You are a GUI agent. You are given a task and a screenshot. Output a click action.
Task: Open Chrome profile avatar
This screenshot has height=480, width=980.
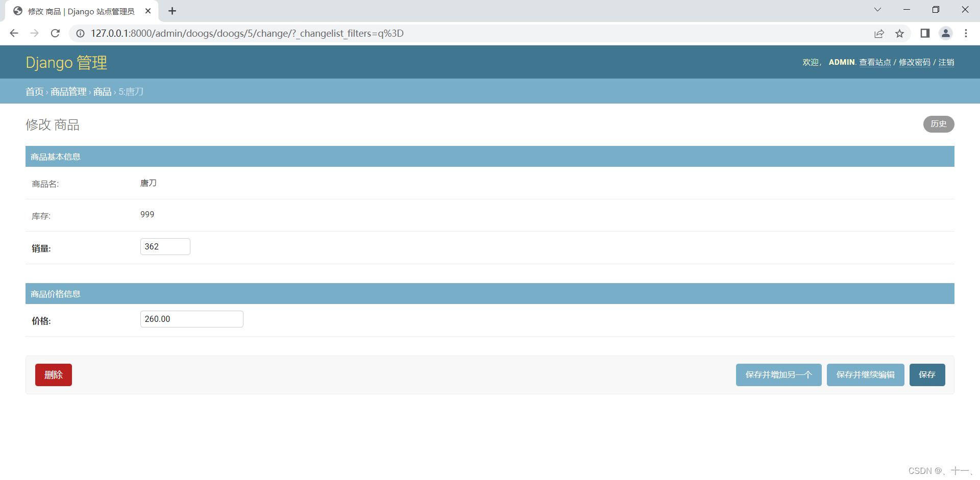coord(945,33)
